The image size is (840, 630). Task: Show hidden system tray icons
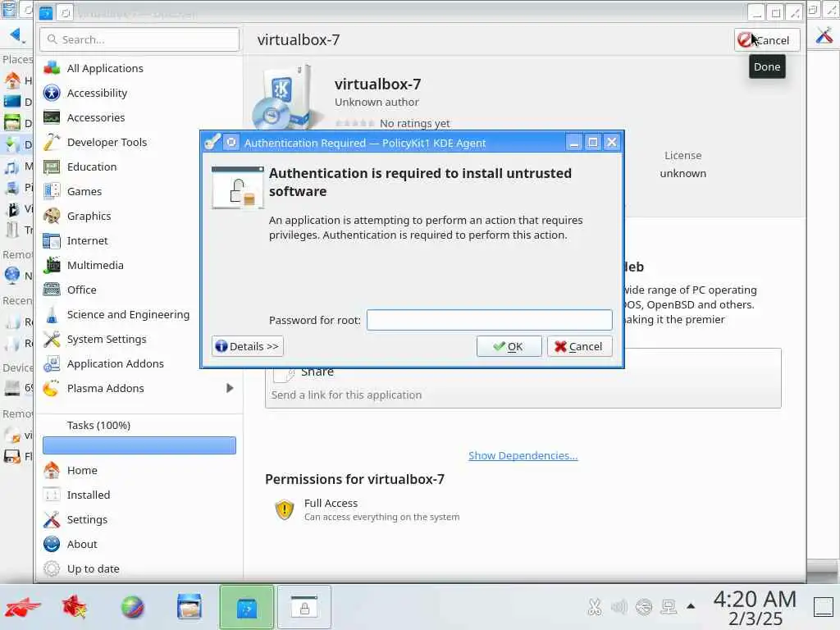click(691, 606)
